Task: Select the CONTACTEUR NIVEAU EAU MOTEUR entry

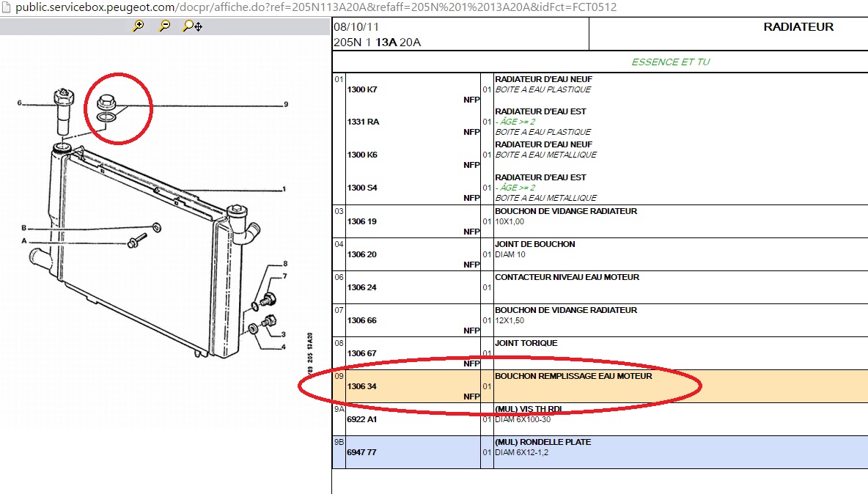Action: tap(567, 277)
